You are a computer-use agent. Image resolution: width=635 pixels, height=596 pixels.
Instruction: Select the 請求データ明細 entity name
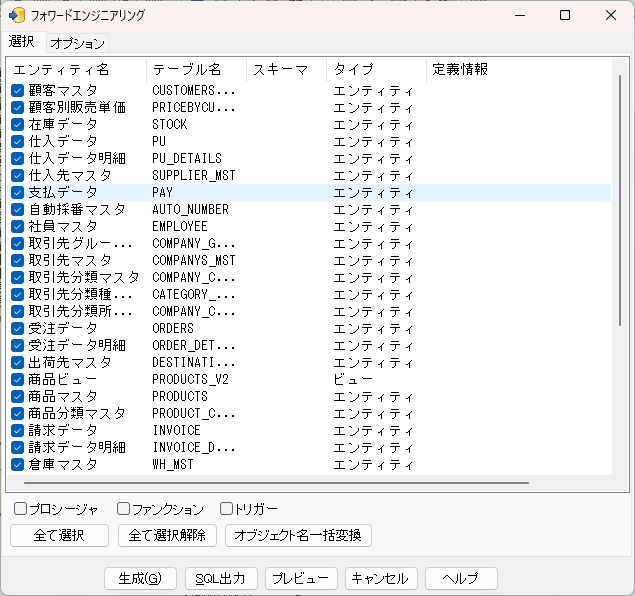(77, 447)
